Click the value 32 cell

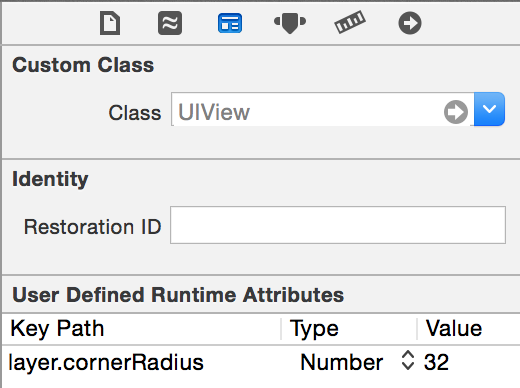(436, 362)
